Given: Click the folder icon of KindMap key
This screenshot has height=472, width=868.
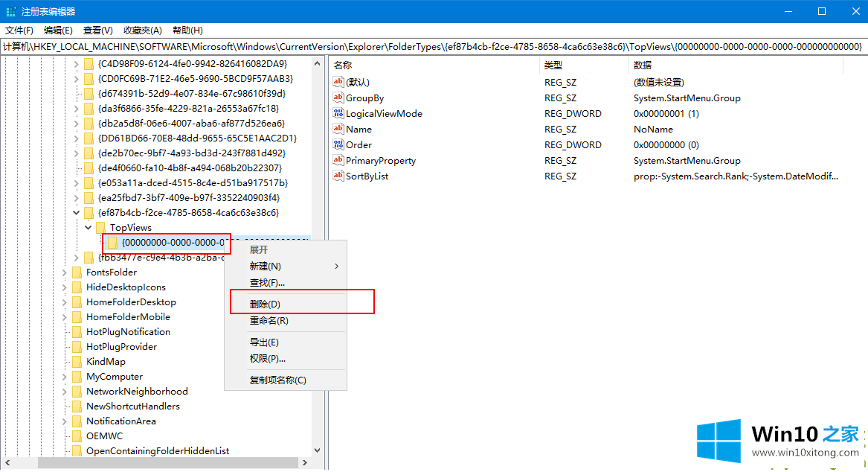Looking at the screenshot, I should [x=77, y=362].
